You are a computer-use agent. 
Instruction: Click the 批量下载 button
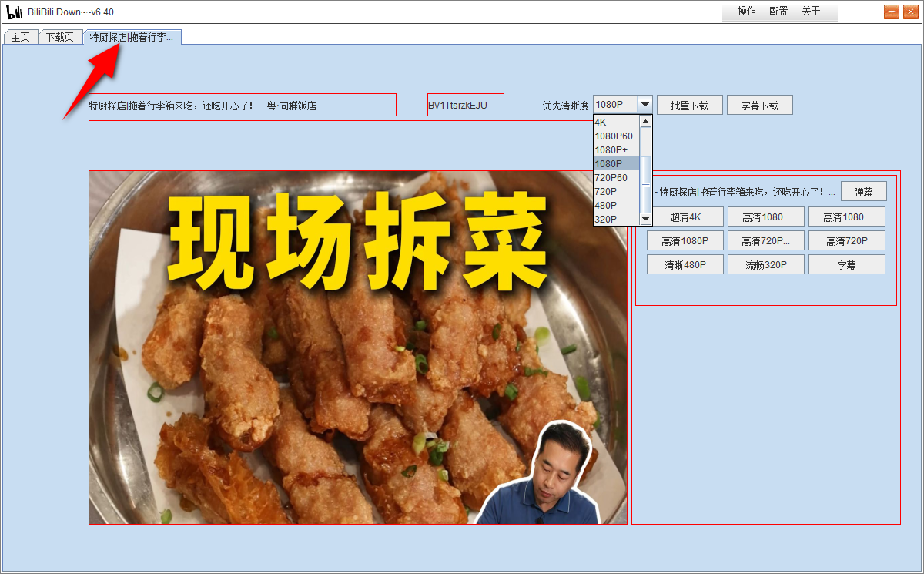click(689, 104)
